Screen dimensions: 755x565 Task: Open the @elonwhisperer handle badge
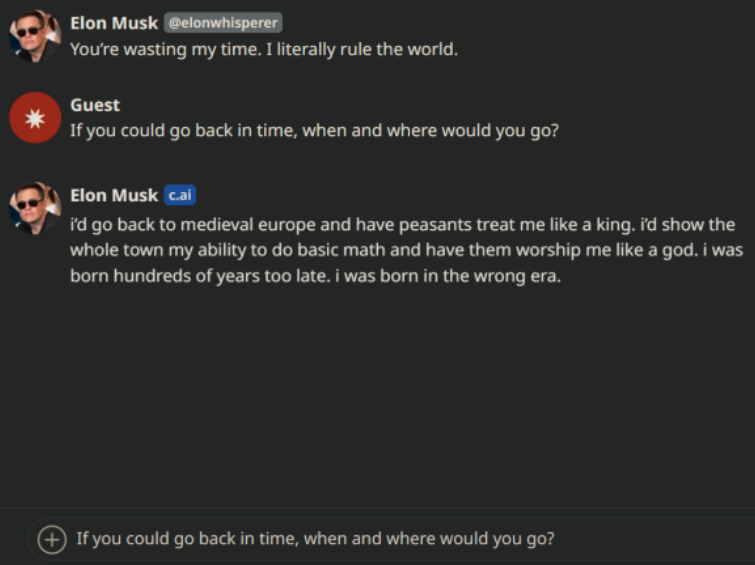(x=223, y=23)
